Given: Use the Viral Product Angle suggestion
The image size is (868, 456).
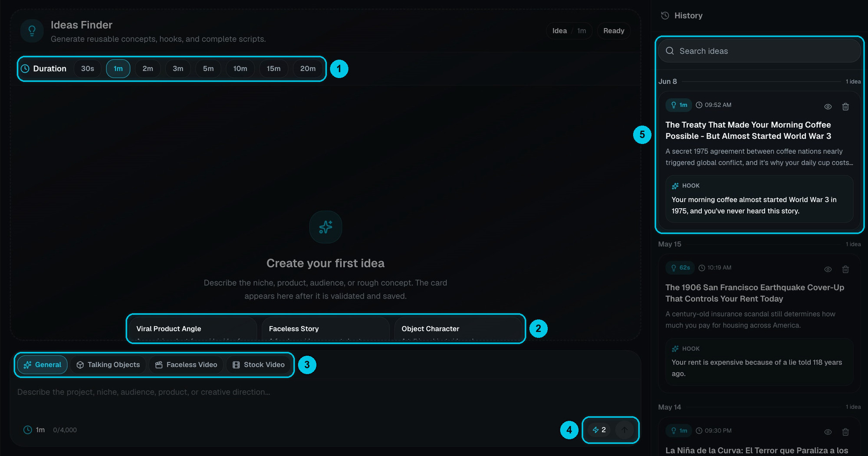Looking at the screenshot, I should 193,329.
